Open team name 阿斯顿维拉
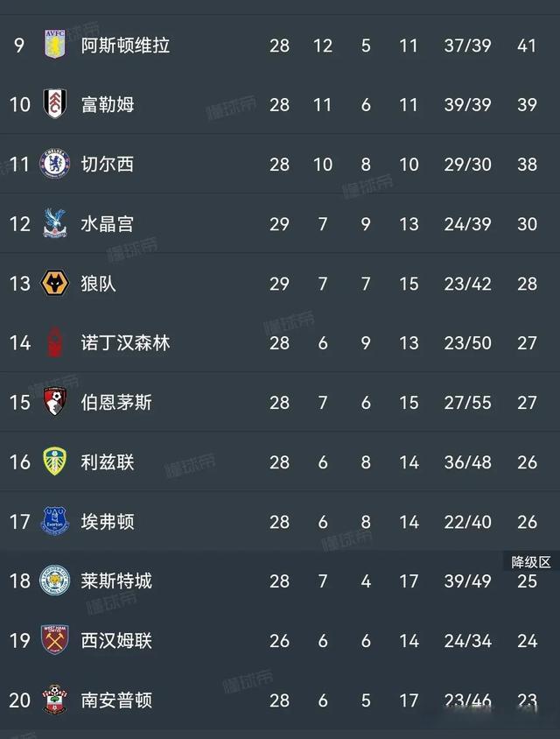This screenshot has width=560, height=739. pyautogui.click(x=125, y=45)
